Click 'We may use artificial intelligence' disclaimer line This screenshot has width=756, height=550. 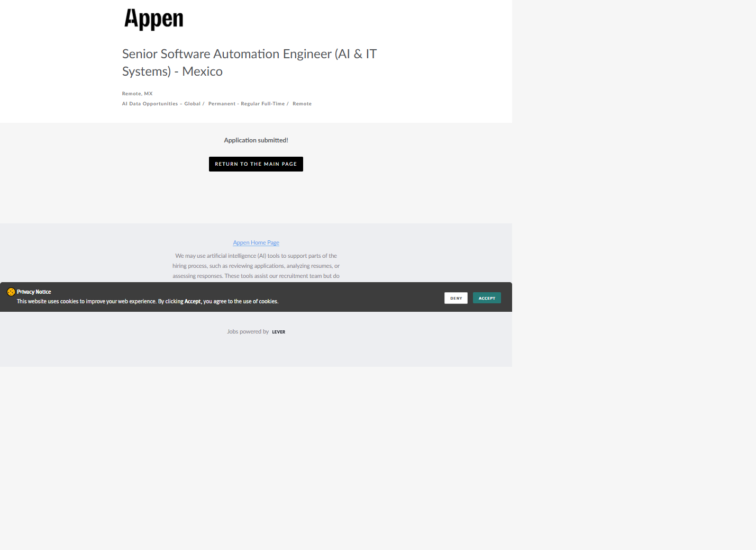coord(256,256)
